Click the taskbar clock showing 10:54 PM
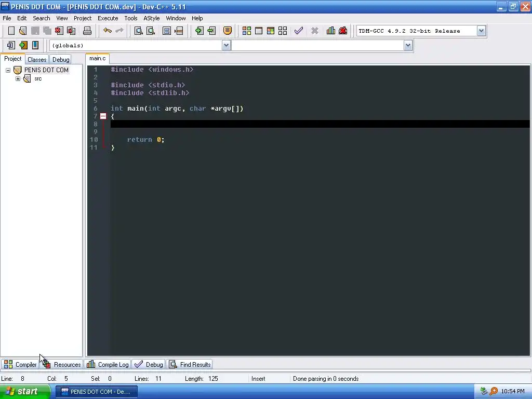Image resolution: width=532 pixels, height=399 pixels. (513, 391)
